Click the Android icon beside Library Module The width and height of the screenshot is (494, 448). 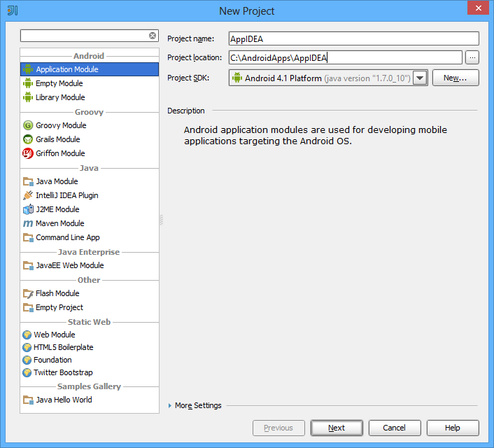coord(28,97)
